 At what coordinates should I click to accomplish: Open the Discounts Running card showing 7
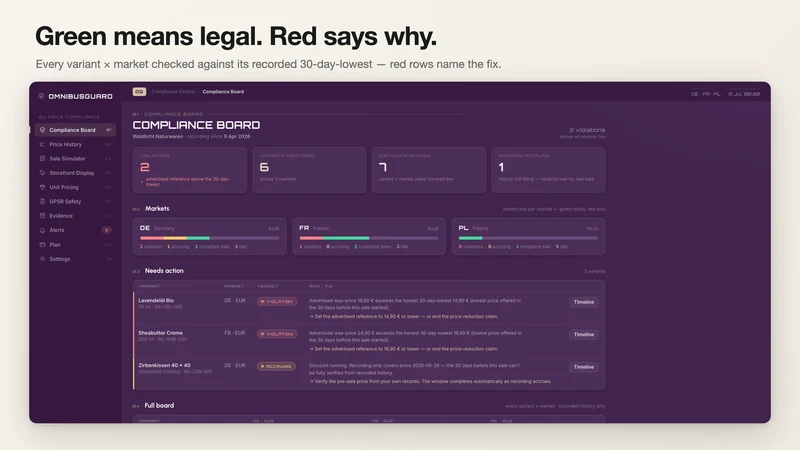(x=429, y=170)
